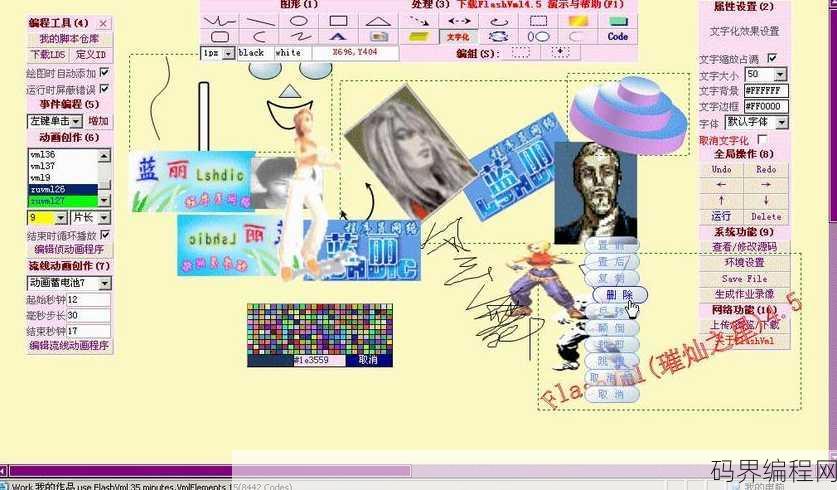This screenshot has height=490, width=837.
Task: Click the 下载LDS button
Action: click(x=48, y=54)
